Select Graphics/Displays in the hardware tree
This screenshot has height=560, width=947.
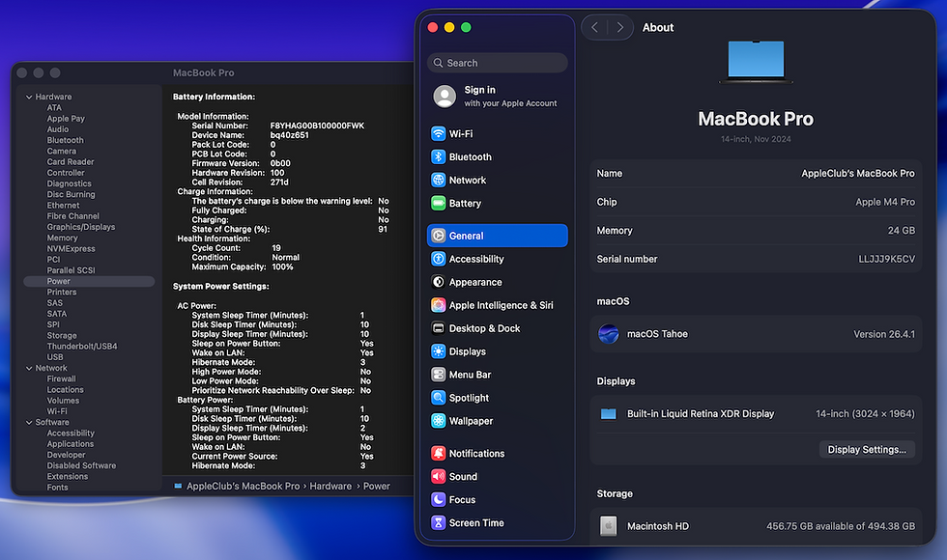pos(81,227)
